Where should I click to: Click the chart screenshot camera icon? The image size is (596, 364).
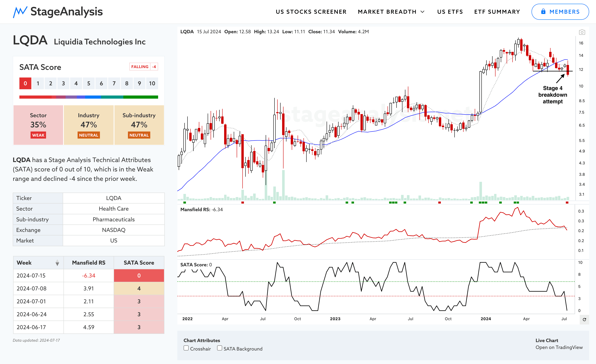pyautogui.click(x=582, y=32)
